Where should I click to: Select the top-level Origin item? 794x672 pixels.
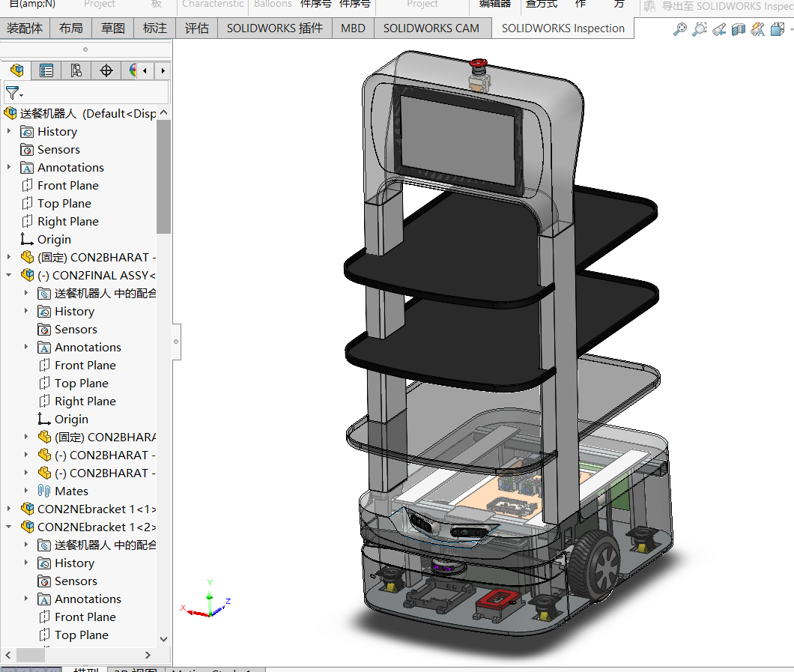pyautogui.click(x=54, y=239)
